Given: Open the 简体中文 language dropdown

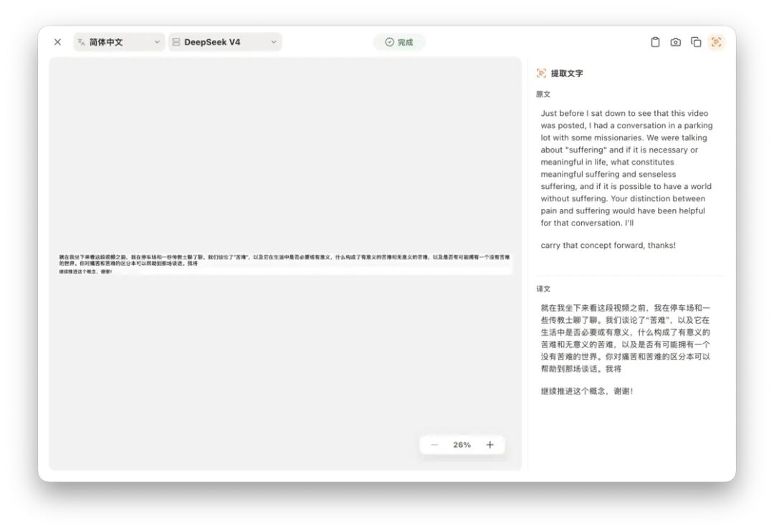Looking at the screenshot, I should pyautogui.click(x=119, y=42).
